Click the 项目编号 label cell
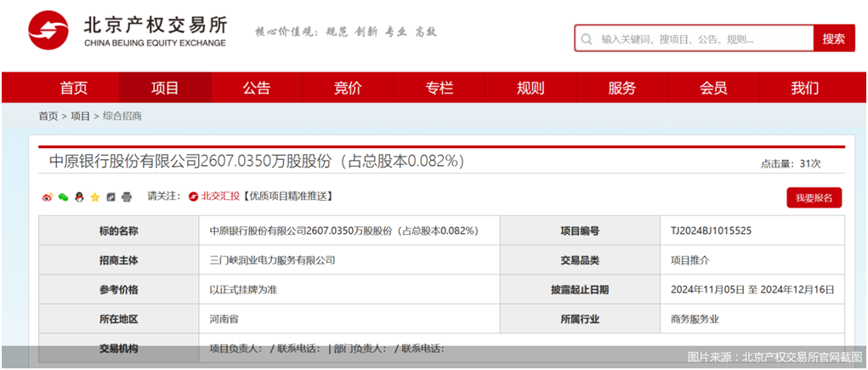The height and width of the screenshot is (370, 868). point(580,231)
